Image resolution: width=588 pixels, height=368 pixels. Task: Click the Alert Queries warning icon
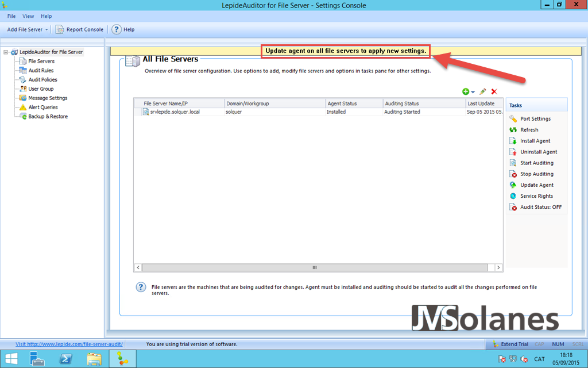click(23, 108)
